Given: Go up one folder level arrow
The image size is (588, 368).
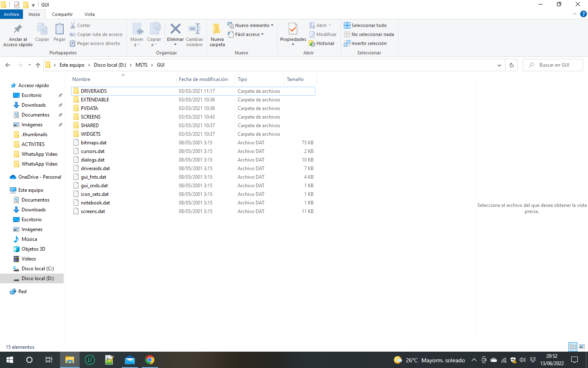Looking at the screenshot, I should pos(38,65).
